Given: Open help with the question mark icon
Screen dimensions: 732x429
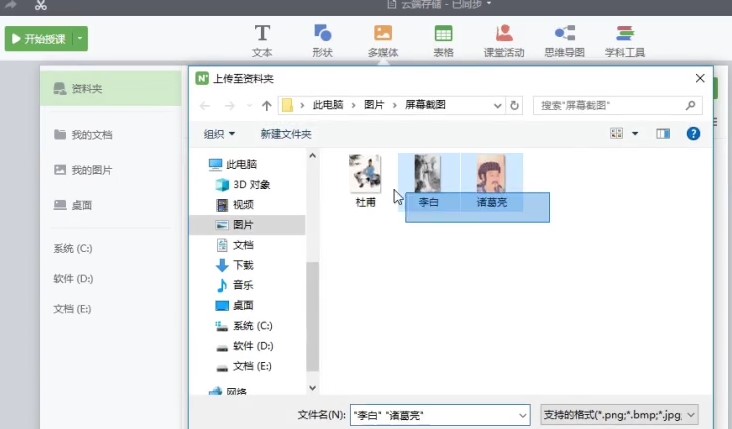Looking at the screenshot, I should [x=693, y=134].
